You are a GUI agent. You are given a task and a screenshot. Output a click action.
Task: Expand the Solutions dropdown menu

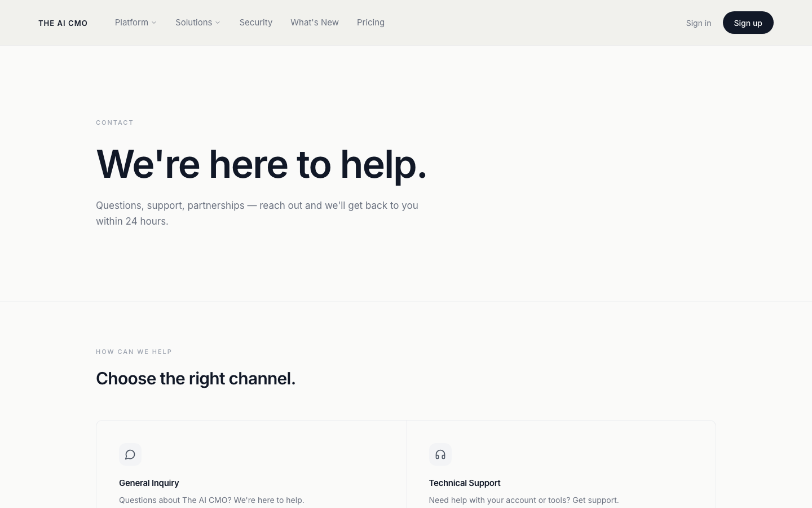click(197, 23)
